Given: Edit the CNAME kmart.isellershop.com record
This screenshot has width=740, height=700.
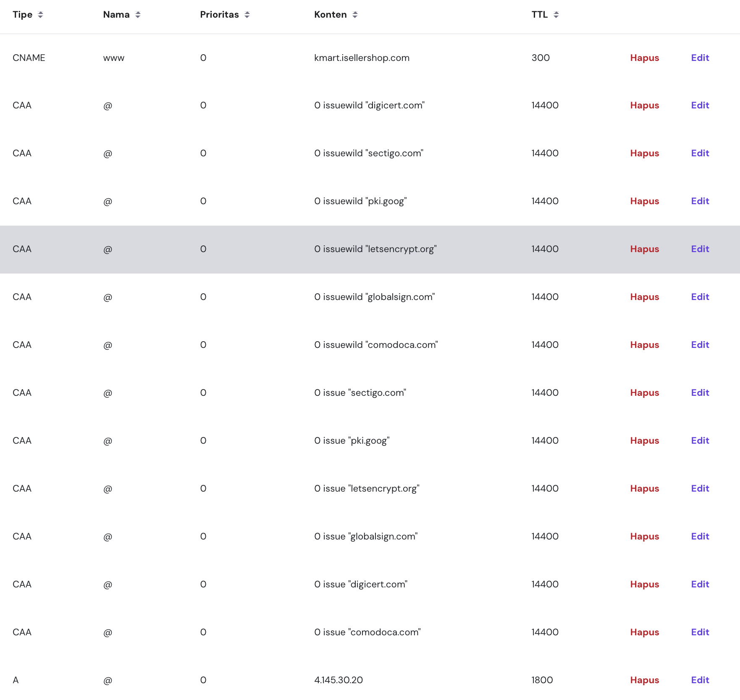Looking at the screenshot, I should click(700, 58).
